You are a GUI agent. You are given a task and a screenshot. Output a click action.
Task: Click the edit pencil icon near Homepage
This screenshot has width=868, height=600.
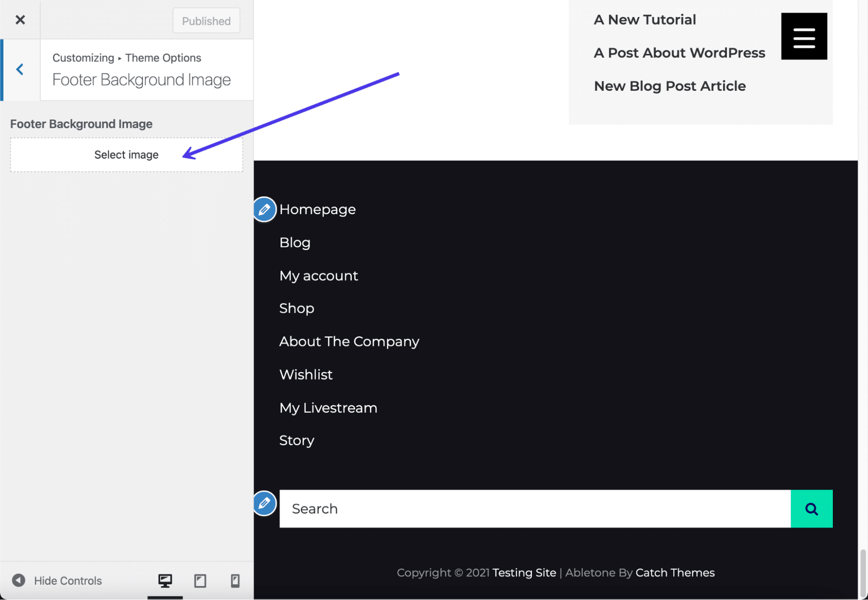tap(265, 209)
